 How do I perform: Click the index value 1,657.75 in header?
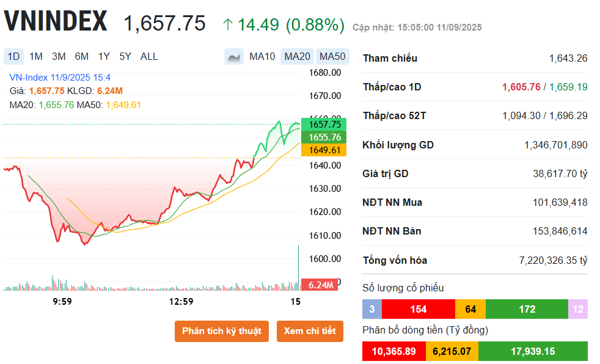click(164, 23)
